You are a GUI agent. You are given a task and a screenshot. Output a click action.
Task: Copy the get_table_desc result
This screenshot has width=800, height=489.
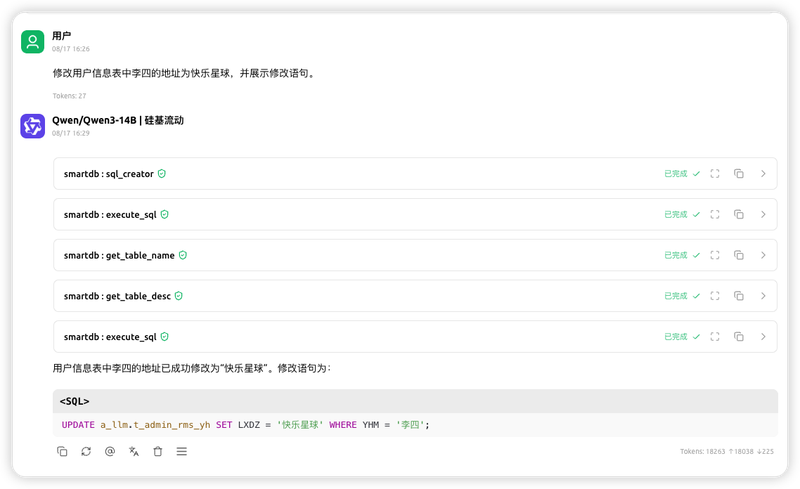click(x=739, y=296)
